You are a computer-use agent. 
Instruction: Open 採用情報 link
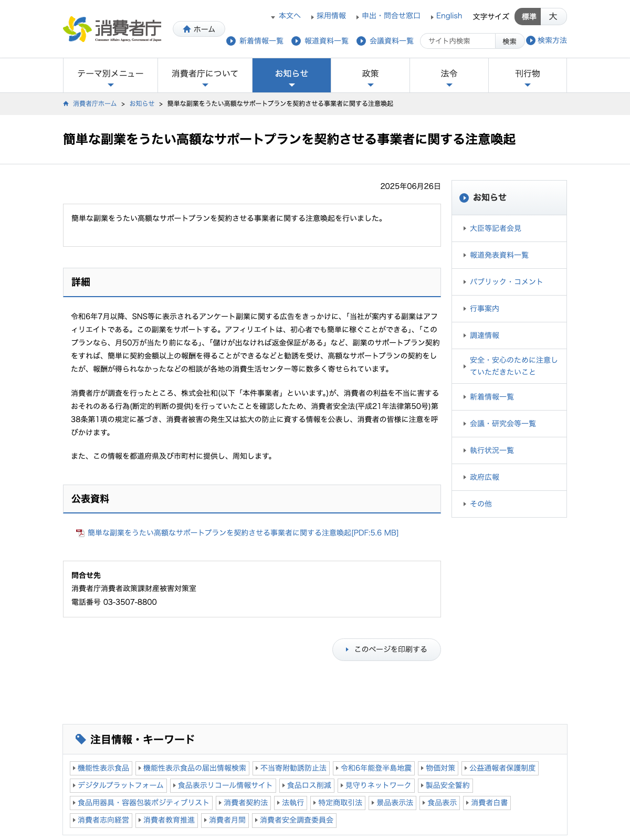click(331, 16)
